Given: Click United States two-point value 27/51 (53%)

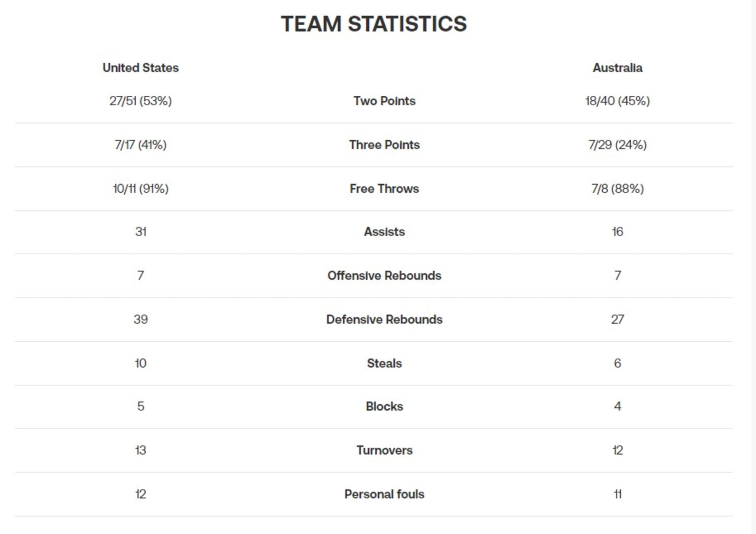Looking at the screenshot, I should [141, 101].
